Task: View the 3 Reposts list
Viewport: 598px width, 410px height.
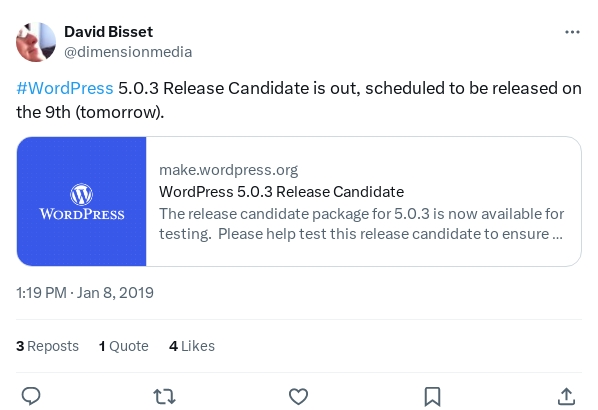Action: tap(47, 346)
